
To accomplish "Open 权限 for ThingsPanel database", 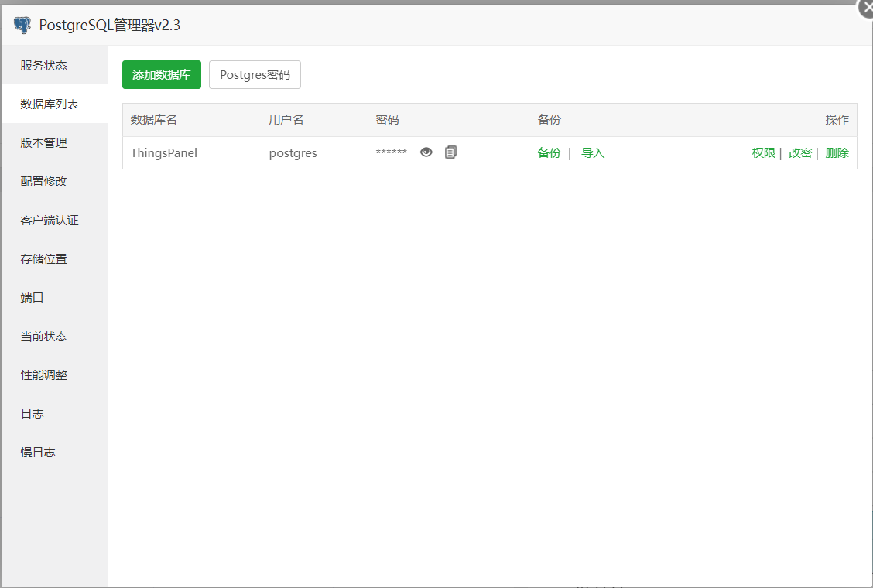I will click(763, 152).
